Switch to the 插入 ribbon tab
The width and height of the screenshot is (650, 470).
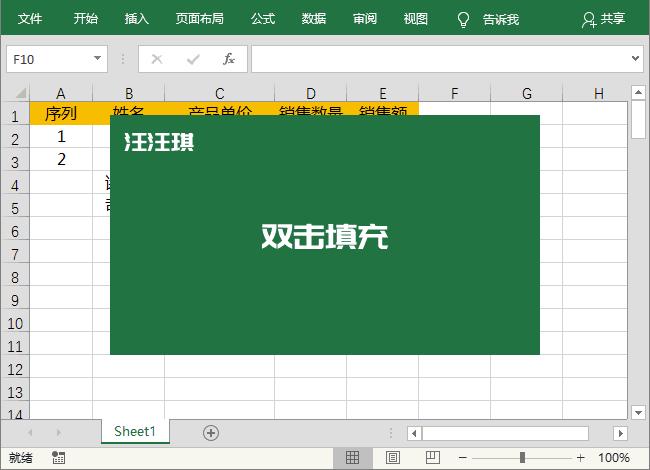click(x=136, y=19)
